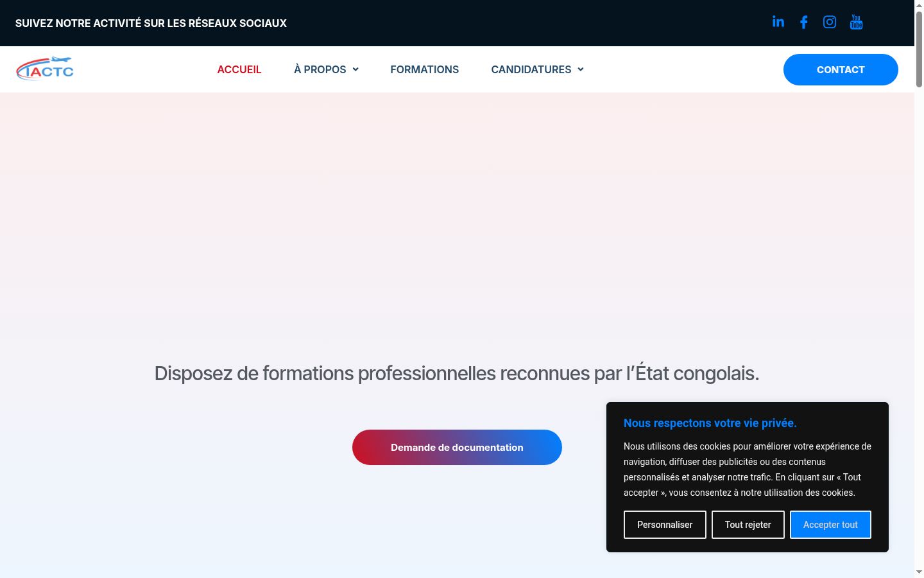
Task: Click the cookie text starting "Nous utilisons des cookies"
Action: tap(748, 469)
